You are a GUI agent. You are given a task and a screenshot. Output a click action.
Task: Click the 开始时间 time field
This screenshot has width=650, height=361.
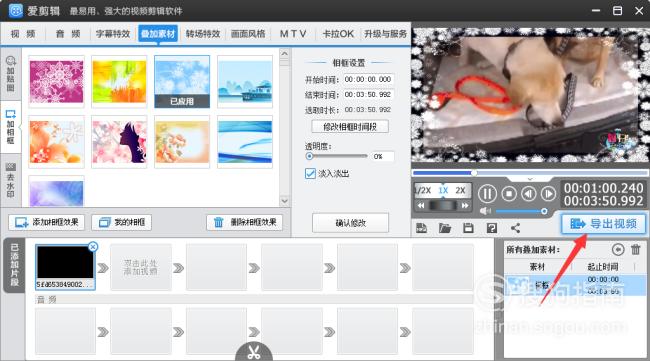tap(368, 79)
